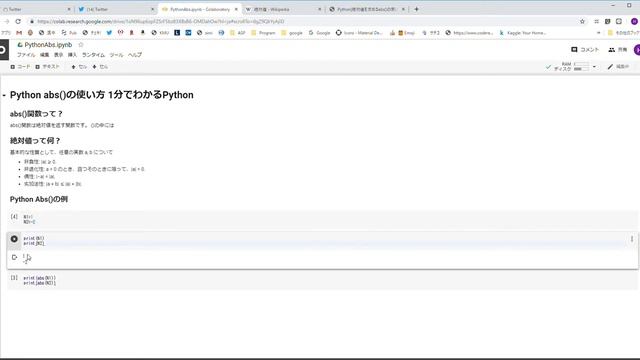Open the ファイル menu
The image size is (640, 360).
pyautogui.click(x=26, y=55)
